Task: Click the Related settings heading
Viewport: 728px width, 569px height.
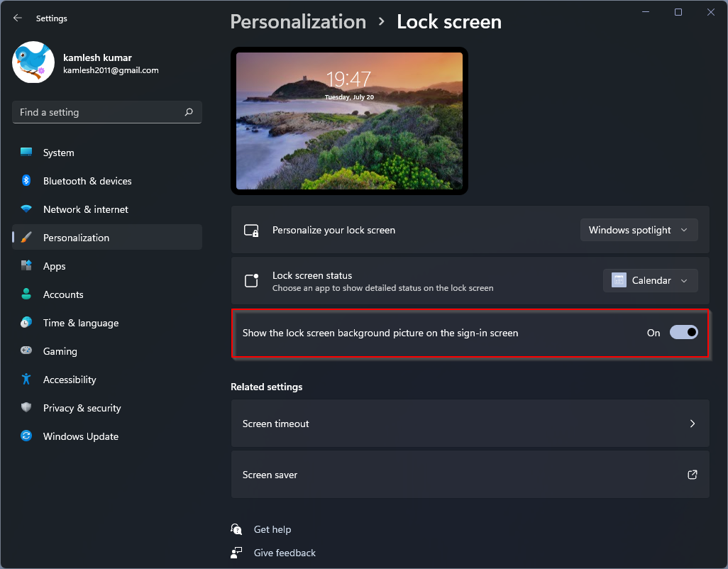Action: tap(267, 387)
